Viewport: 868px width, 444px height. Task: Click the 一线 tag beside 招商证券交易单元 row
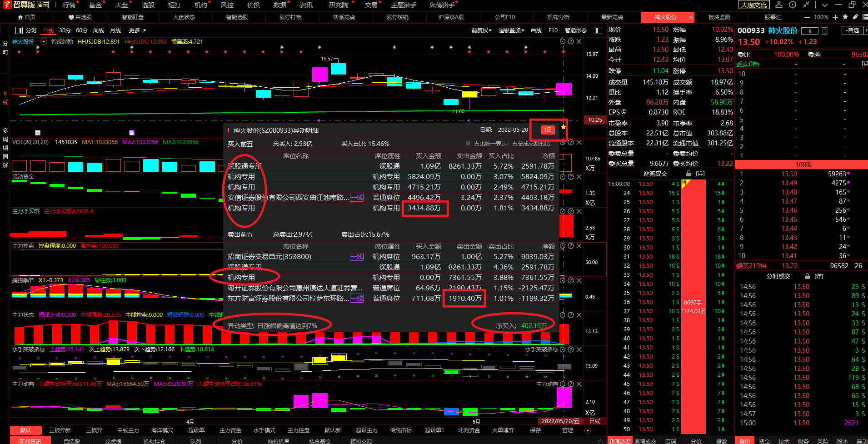[x=357, y=256]
